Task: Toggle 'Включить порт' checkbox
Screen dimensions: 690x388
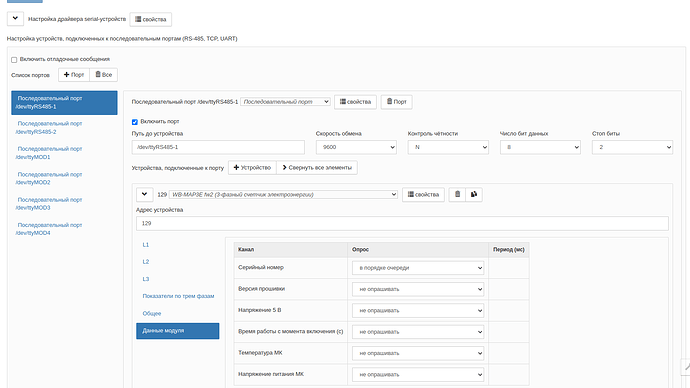Action: 135,122
